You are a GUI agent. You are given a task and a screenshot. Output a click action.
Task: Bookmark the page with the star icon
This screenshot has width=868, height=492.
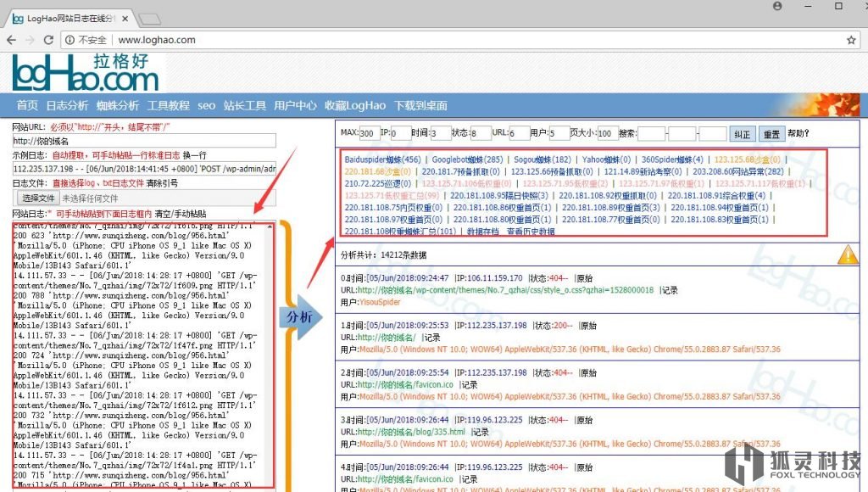[x=851, y=40]
